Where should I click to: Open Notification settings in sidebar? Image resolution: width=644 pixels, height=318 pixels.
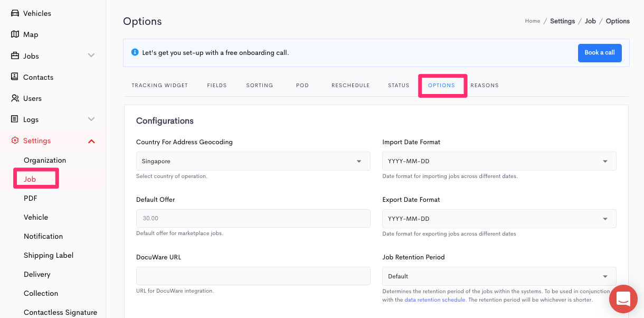pyautogui.click(x=43, y=236)
